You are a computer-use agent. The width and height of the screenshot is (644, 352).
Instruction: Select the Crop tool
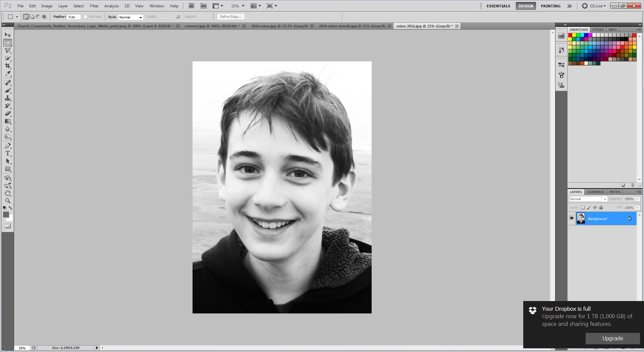(x=8, y=66)
